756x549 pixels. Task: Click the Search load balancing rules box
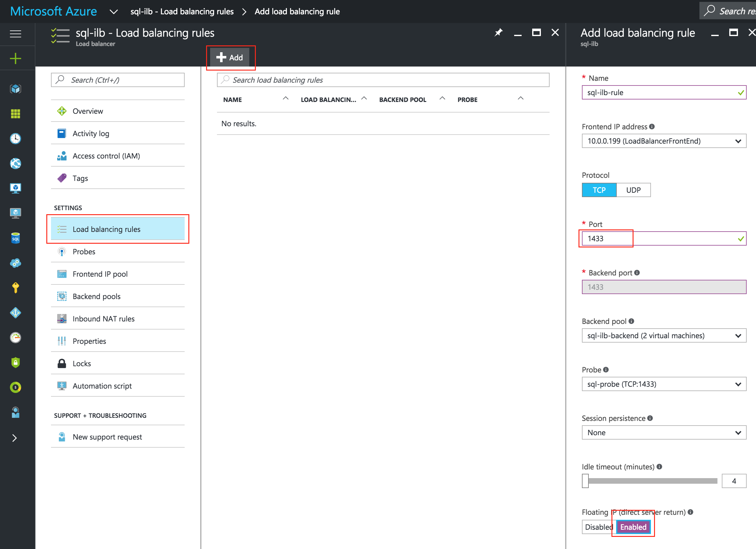pyautogui.click(x=383, y=80)
